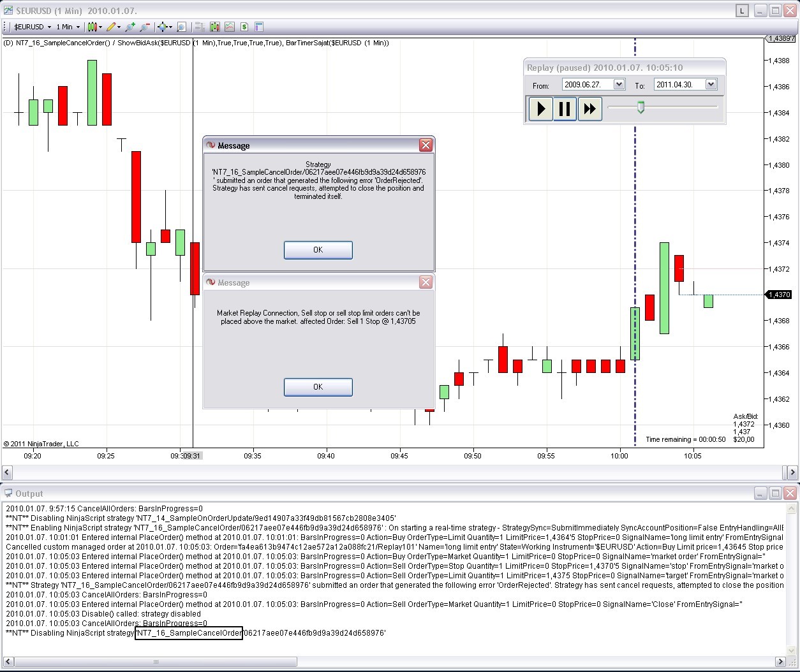Click the chart window icon in title bar
Image resolution: width=800 pixels, height=672 pixels.
[8, 10]
